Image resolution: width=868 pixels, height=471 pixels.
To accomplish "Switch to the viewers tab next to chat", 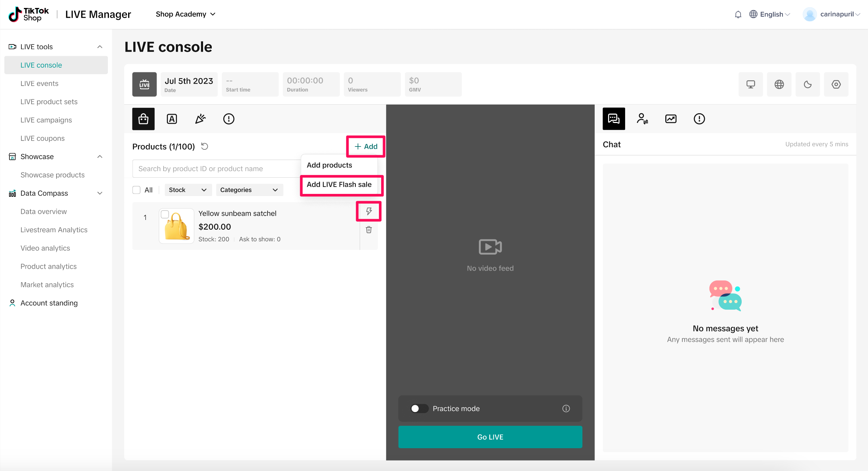I will click(x=642, y=119).
